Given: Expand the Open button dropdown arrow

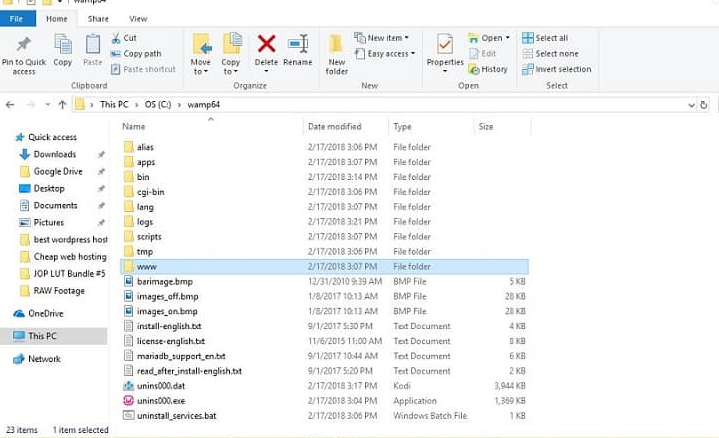Looking at the screenshot, I should coord(508,38).
